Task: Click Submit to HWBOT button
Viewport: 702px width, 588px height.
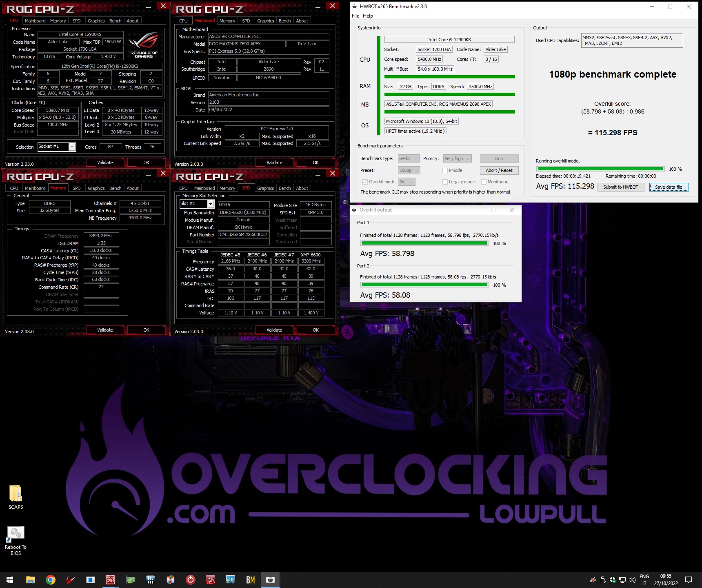Action: pyautogui.click(x=620, y=187)
